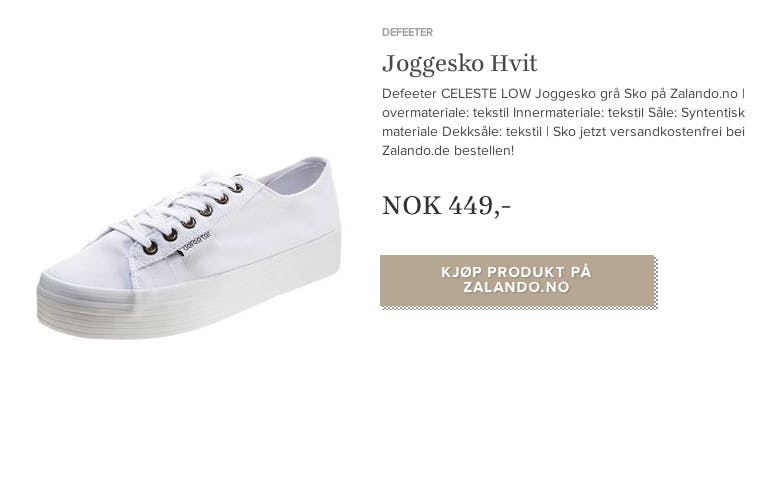Click ZALANDO.NO line on beige button
766x496 pixels.
[x=517, y=287]
